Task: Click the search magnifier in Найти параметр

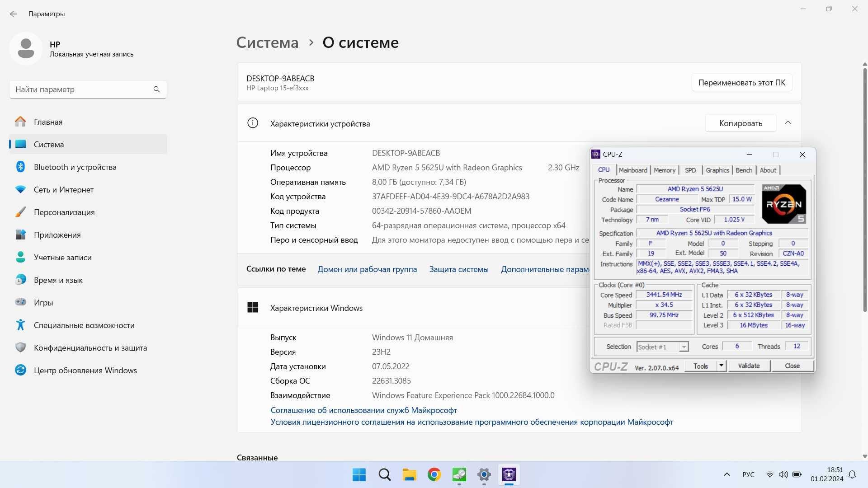Action: tap(156, 89)
